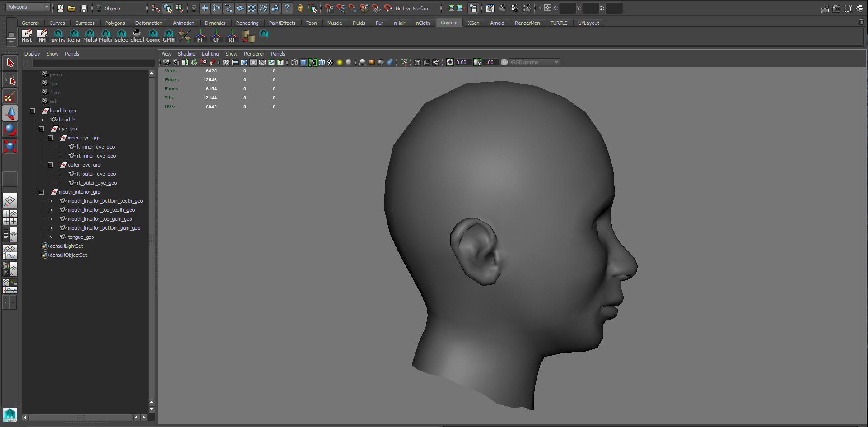Select rt_outer_eye_geo in the Outliner

pyautogui.click(x=97, y=183)
